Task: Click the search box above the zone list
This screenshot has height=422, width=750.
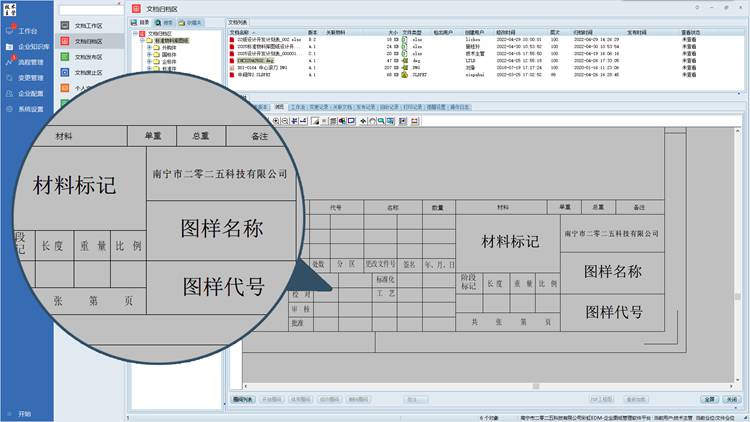Action: click(89, 9)
